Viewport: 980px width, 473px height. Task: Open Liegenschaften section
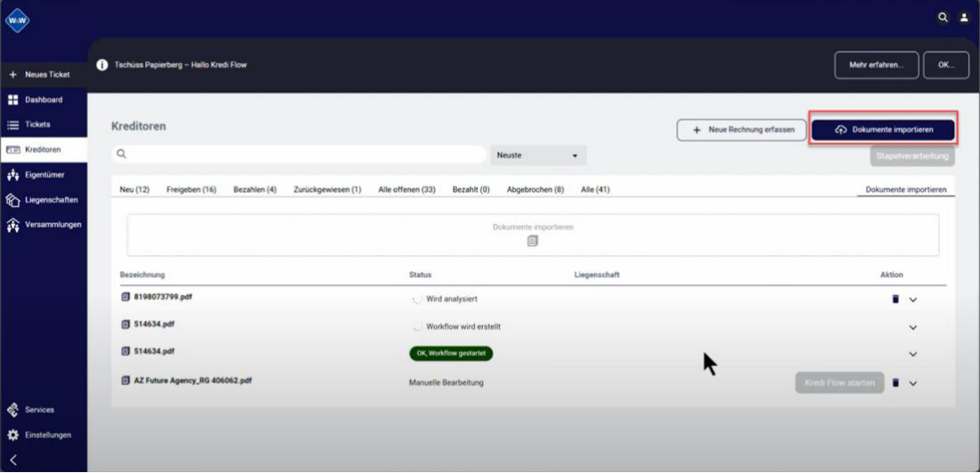44,200
